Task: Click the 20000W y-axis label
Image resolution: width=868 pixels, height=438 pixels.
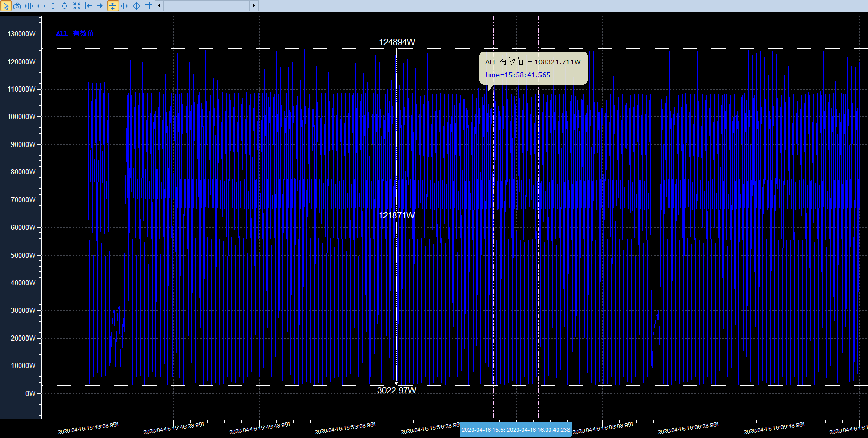Action: 23,338
